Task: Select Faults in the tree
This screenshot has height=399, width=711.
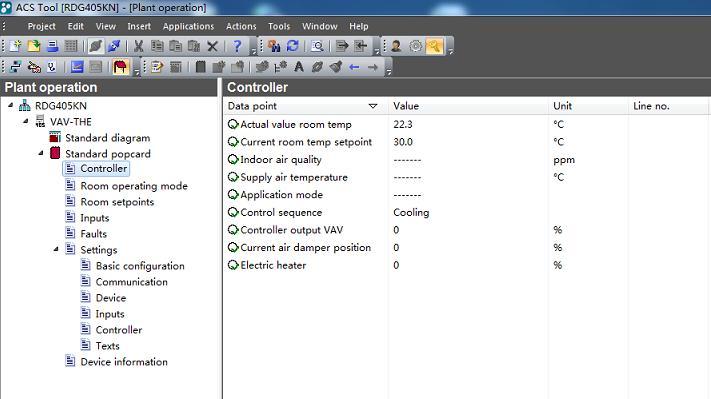Action: (x=93, y=234)
